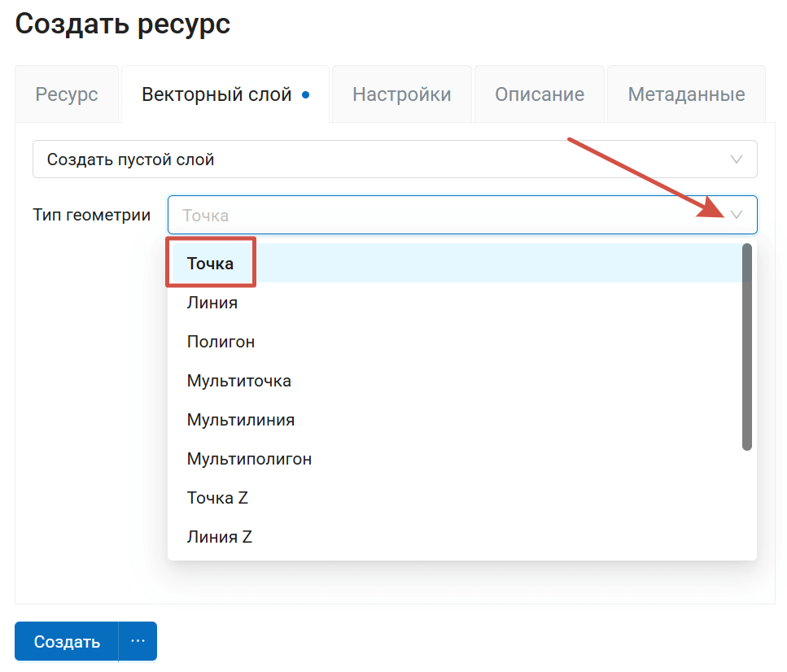Click the dropdown list scrollbar
The image size is (787, 672).
point(746,345)
